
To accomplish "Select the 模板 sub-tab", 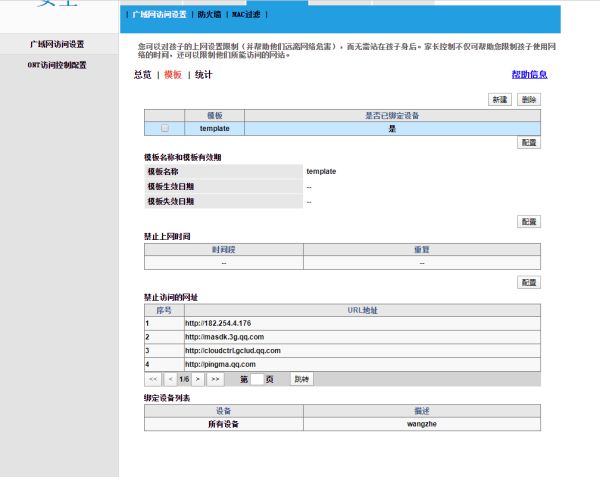I will [173, 75].
